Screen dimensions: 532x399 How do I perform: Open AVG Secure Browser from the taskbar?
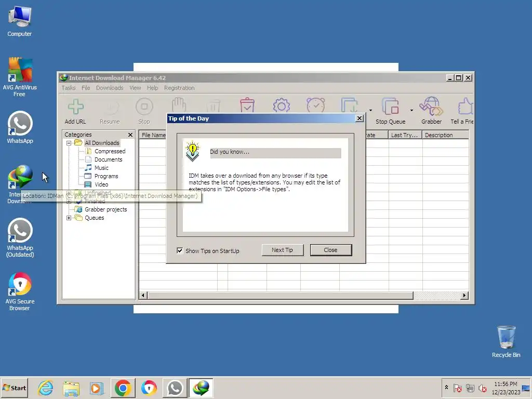pos(149,388)
